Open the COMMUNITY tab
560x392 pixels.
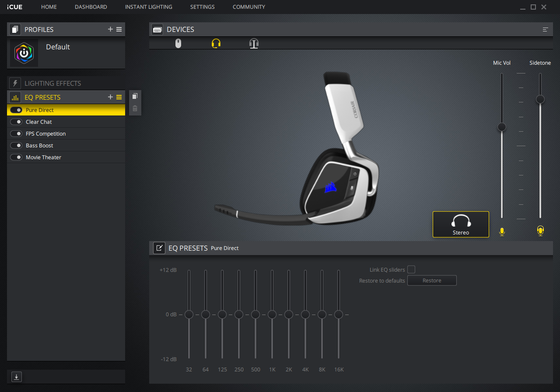[x=249, y=7]
